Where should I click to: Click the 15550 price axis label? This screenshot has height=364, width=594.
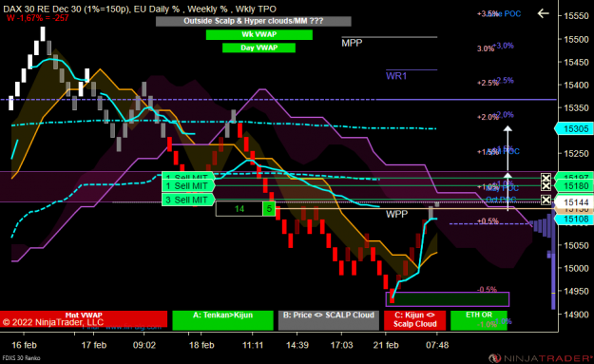click(x=576, y=16)
